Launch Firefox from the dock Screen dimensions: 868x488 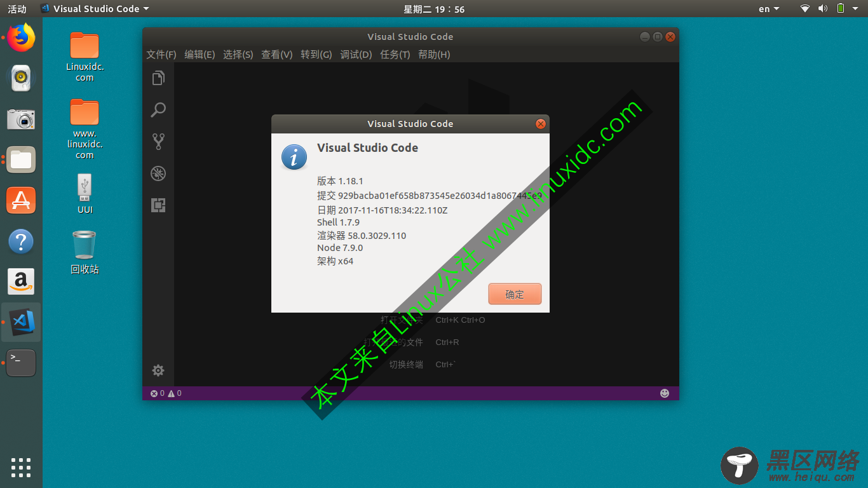[x=21, y=37]
